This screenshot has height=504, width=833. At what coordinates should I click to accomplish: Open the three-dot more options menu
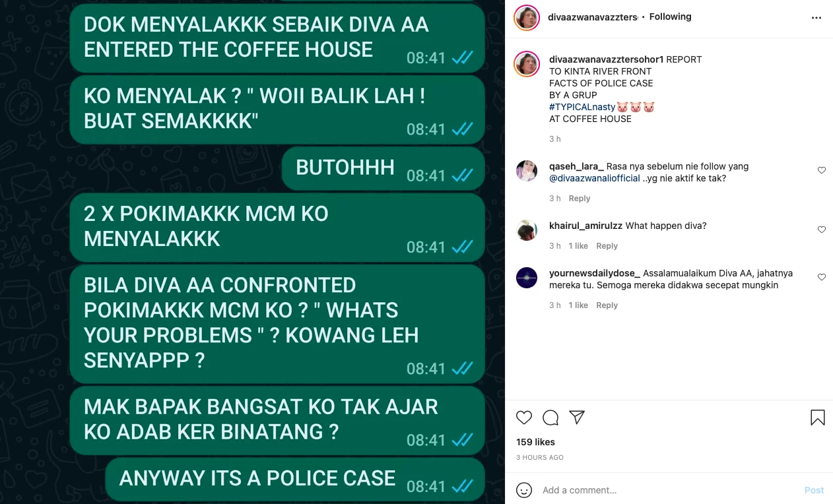click(816, 18)
